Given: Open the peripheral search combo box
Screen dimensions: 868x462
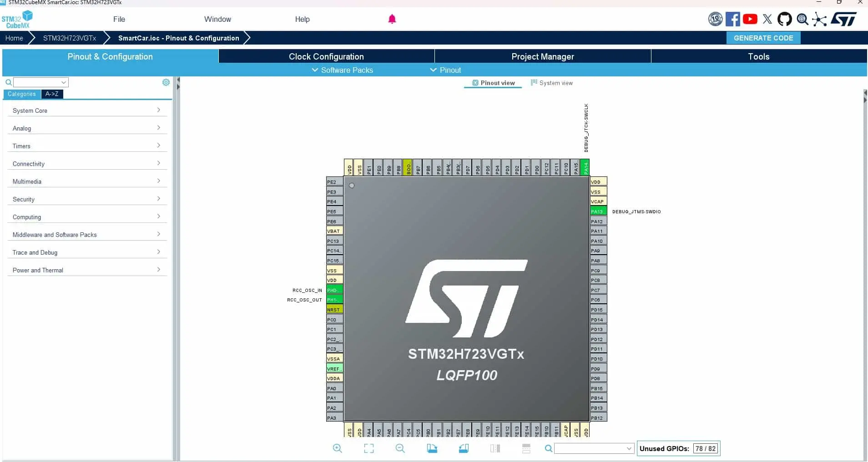Looking at the screenshot, I should pos(41,82).
